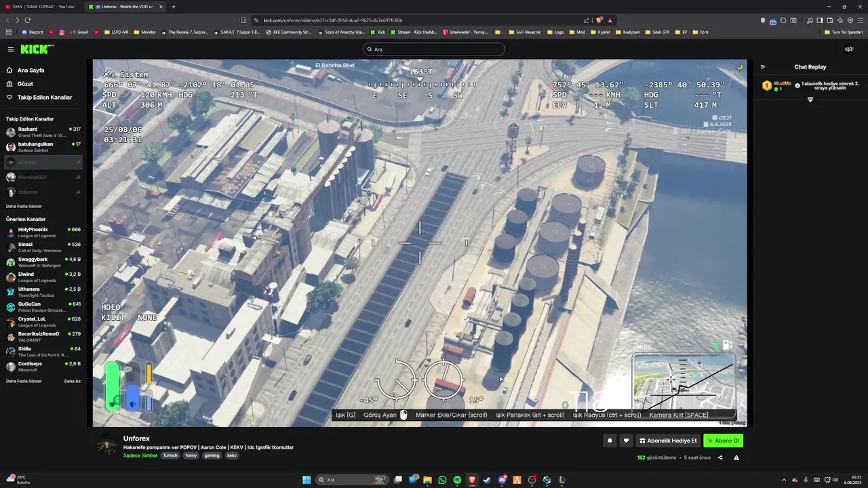
Task: Open the Bodycam bookmark folder
Action: coord(627,32)
